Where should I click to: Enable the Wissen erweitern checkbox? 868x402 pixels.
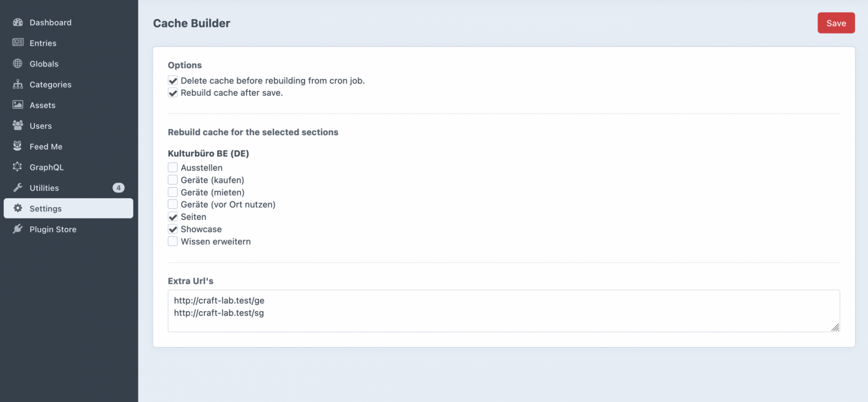coord(173,241)
